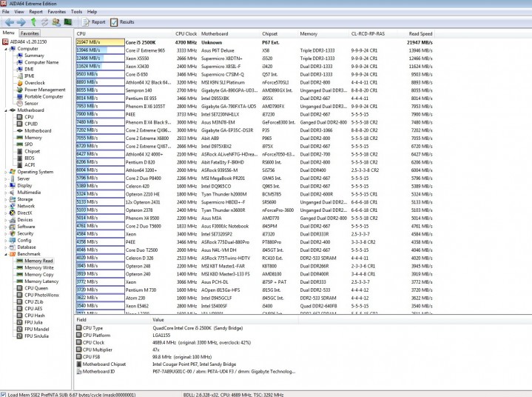Screen dimensions: 532x397
Task: Expand the Server tree node
Action: (6, 179)
